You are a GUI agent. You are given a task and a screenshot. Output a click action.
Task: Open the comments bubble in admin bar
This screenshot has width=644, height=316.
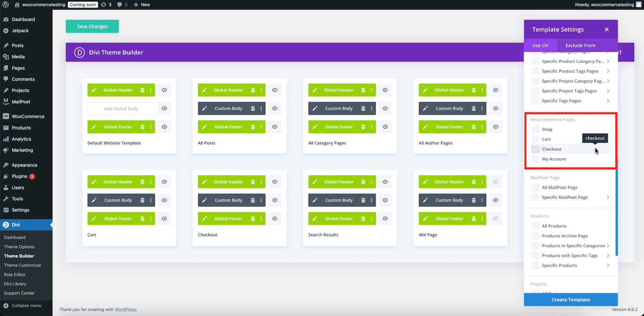pyautogui.click(x=122, y=5)
